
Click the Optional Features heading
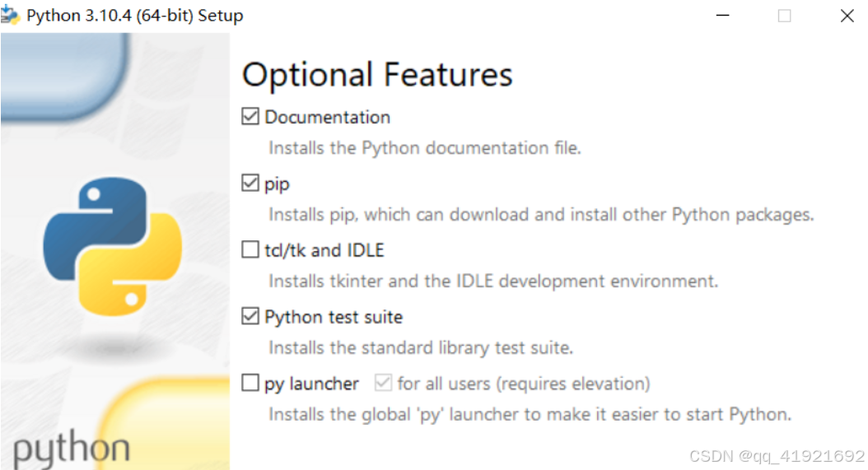click(x=377, y=75)
